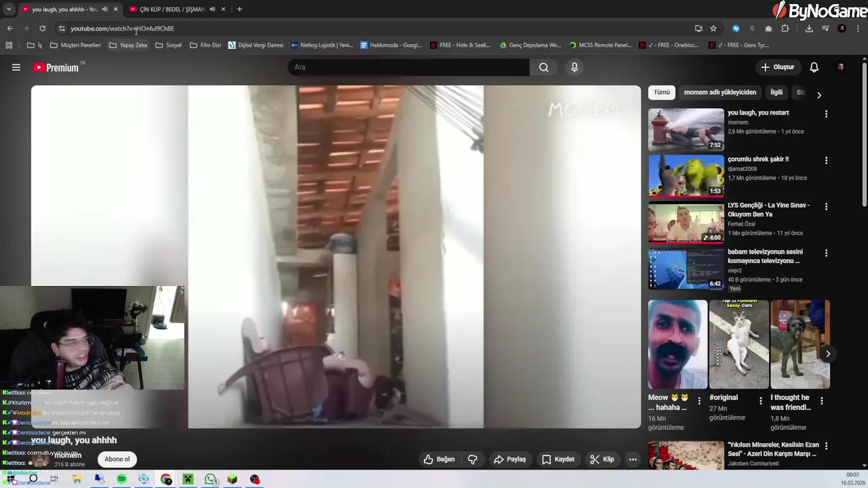Mute the 'you laugh, you ahhhh' tab audio
Screen dimensions: 868x488
tap(104, 9)
